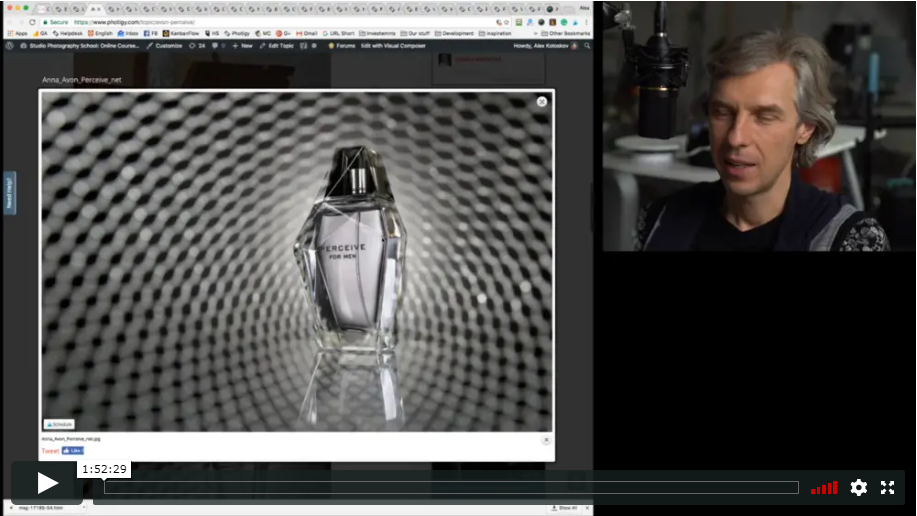Open the Howdy, Alex Koloskov account menu
The height and width of the screenshot is (516, 917).
(545, 46)
